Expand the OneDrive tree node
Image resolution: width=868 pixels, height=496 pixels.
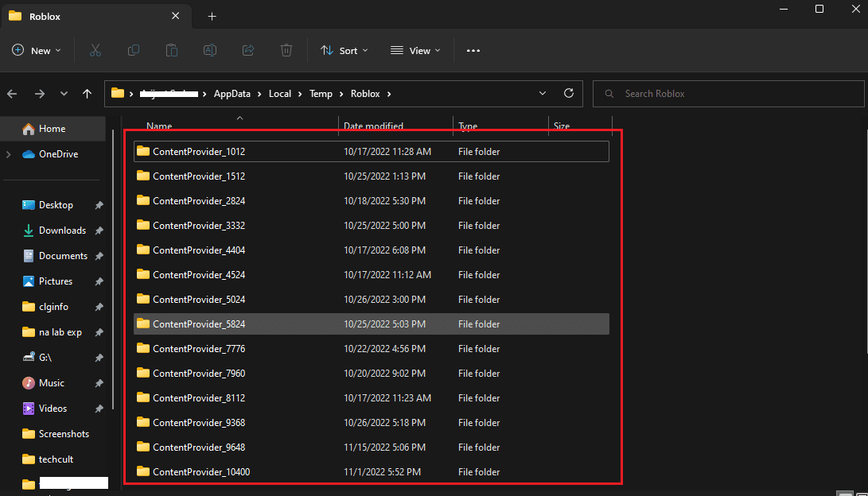click(9, 154)
